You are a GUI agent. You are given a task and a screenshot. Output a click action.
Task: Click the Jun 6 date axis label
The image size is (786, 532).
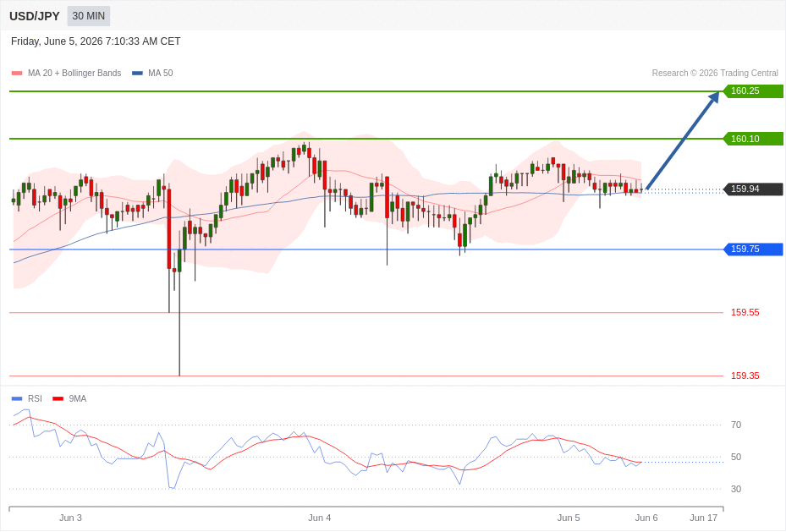[x=646, y=518]
